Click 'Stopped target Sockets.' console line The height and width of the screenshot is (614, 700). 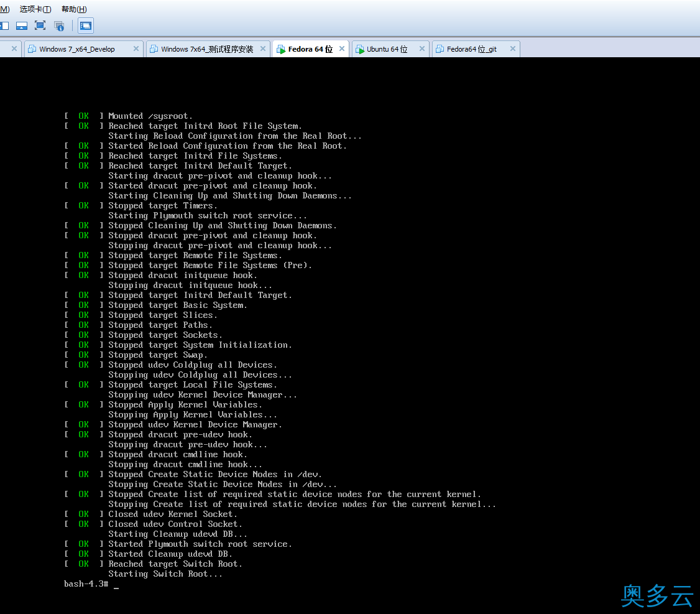click(165, 335)
